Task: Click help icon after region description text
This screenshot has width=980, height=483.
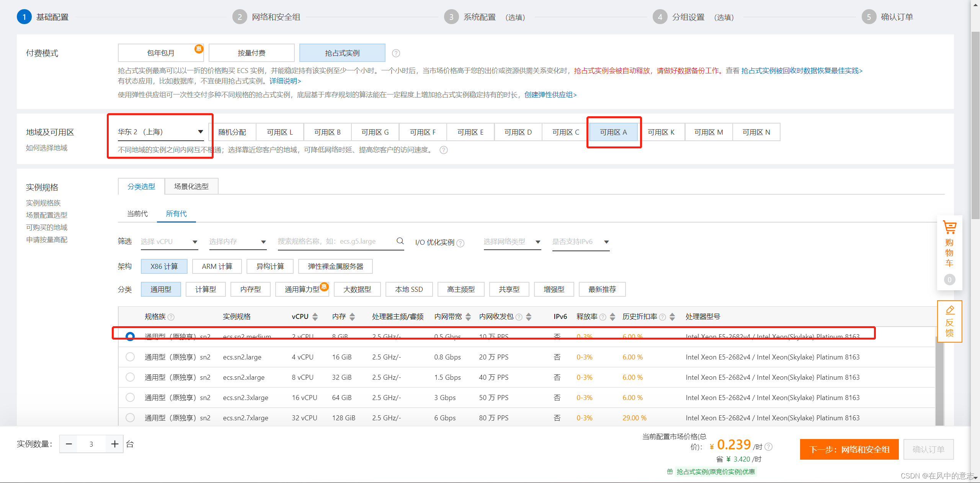Action: (x=443, y=150)
